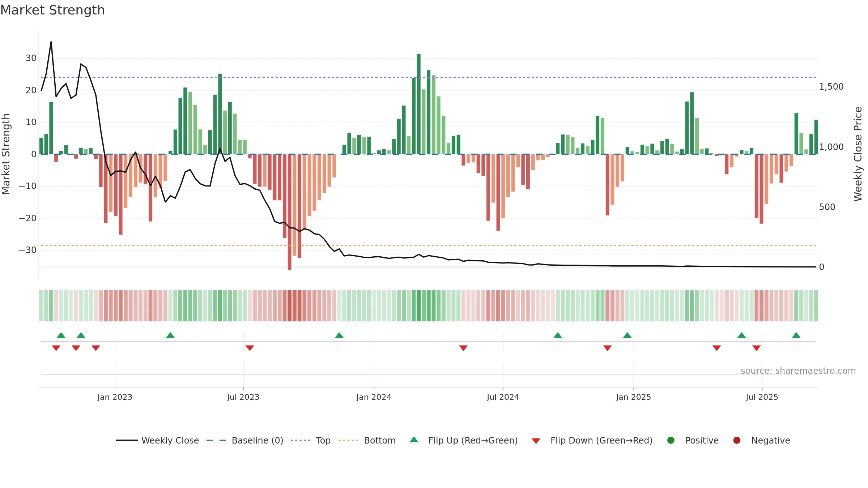Click the Negative legend label
Screen dimensions: 868x488
tap(771, 440)
